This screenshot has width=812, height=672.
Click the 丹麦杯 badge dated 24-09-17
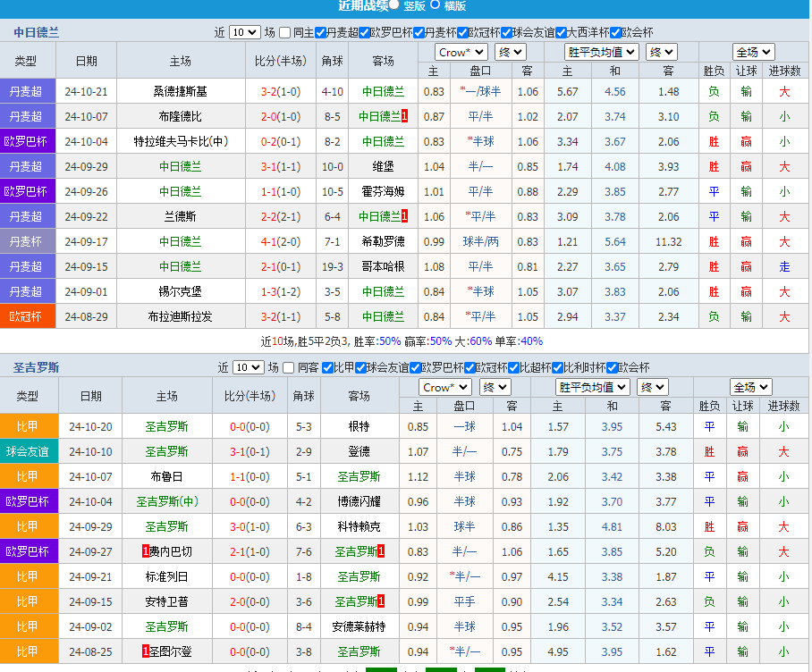27,241
